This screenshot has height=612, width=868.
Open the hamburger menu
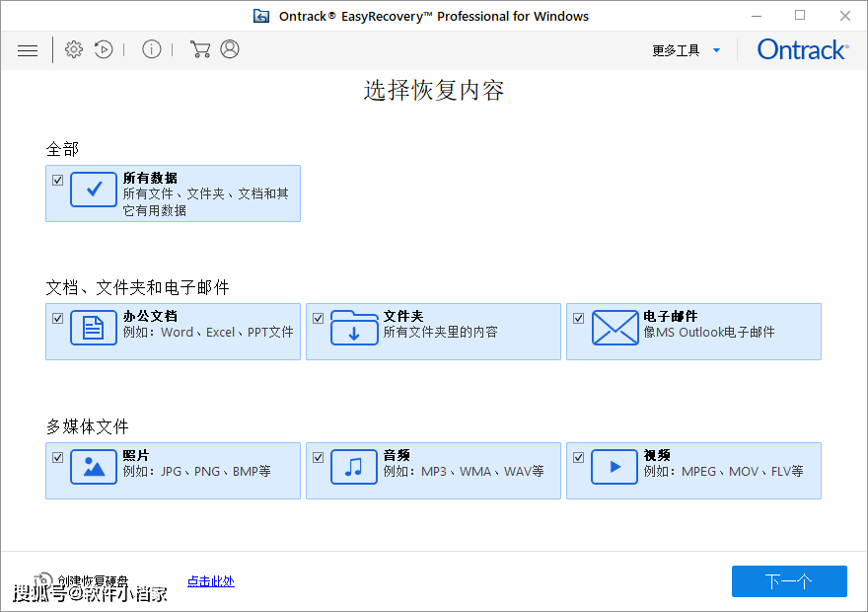(x=28, y=50)
